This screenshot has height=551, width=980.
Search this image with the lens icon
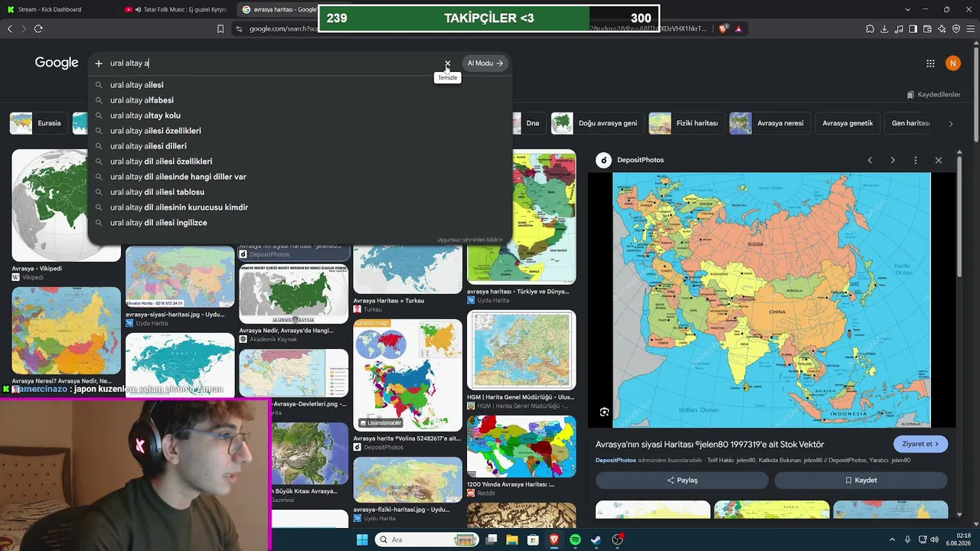604,412
